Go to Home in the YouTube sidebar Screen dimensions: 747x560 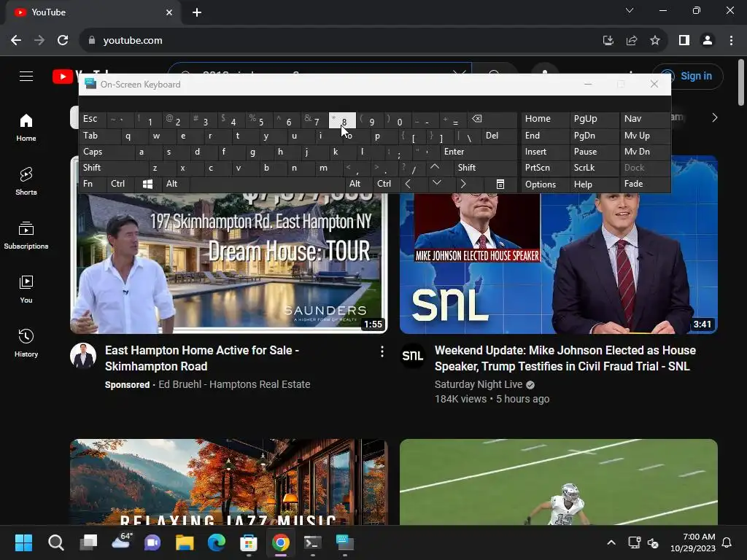[26, 128]
